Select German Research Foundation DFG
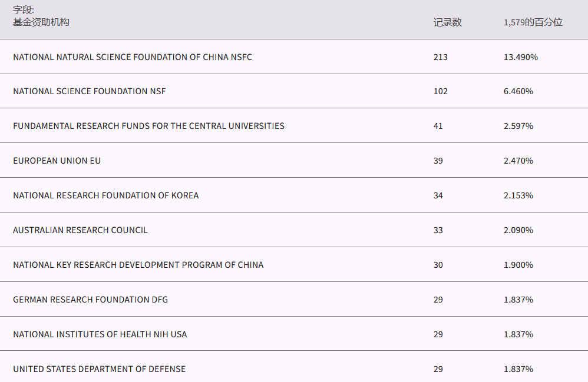 pos(90,300)
